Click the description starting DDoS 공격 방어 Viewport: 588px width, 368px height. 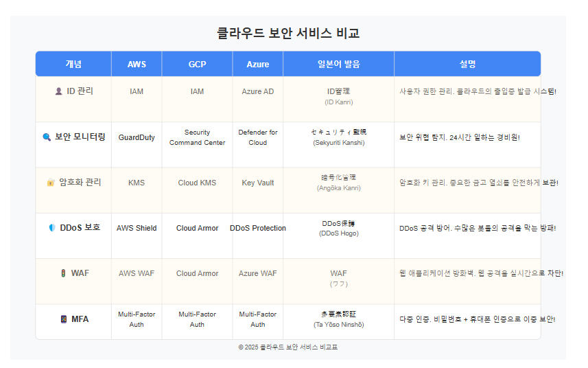pos(478,228)
